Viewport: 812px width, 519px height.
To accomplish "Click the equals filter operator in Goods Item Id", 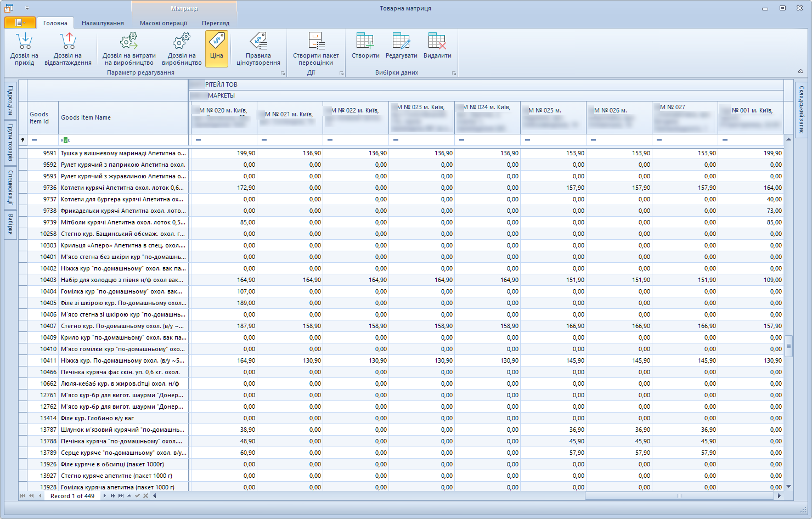I will pos(34,140).
